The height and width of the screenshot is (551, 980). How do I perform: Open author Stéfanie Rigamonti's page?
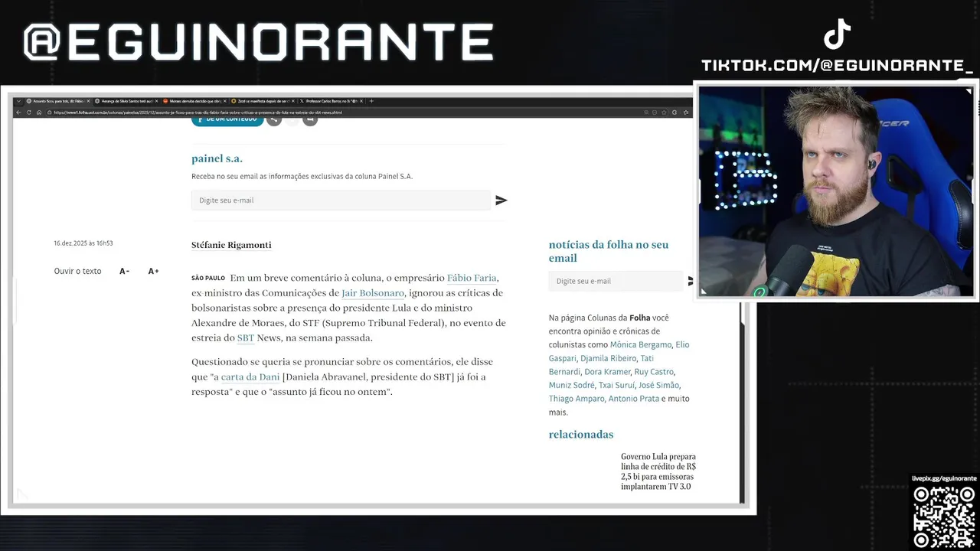click(231, 245)
